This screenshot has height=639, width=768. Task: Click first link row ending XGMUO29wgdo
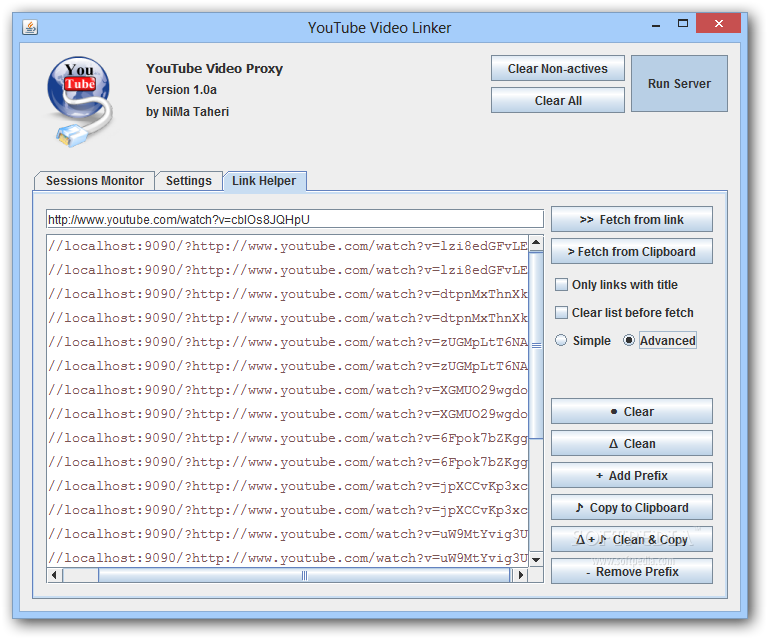pyautogui.click(x=288, y=390)
